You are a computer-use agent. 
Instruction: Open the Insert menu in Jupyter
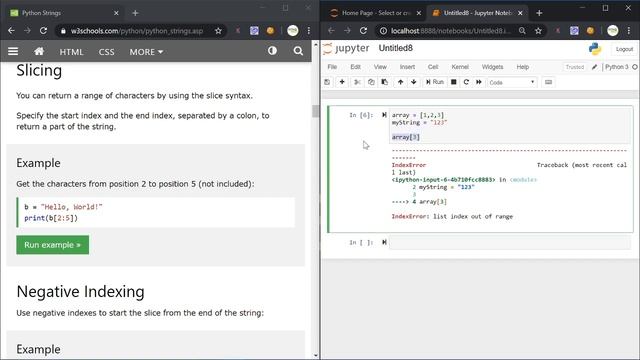pyautogui.click(x=407, y=67)
